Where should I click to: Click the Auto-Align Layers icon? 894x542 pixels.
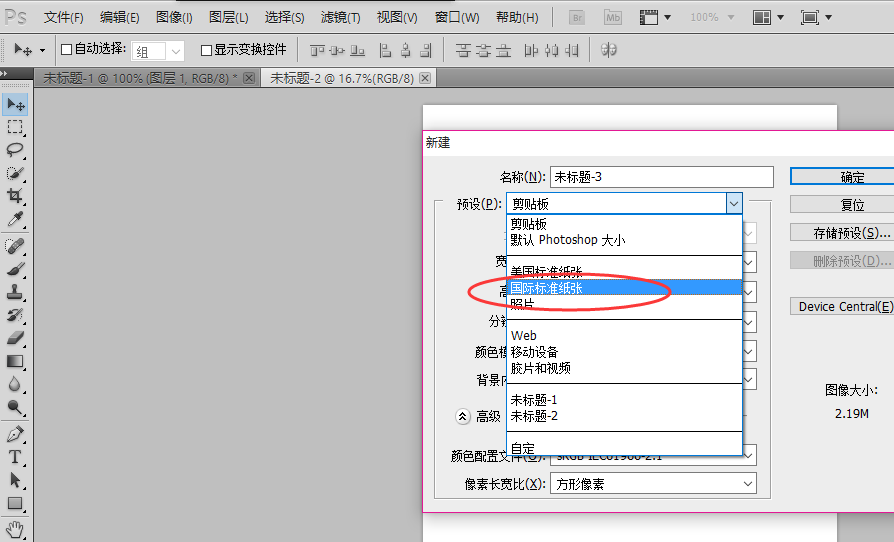click(608, 50)
